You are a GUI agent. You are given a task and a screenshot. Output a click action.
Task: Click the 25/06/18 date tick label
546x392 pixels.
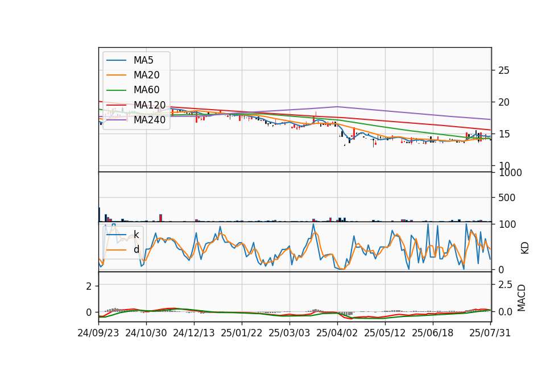(x=432, y=333)
